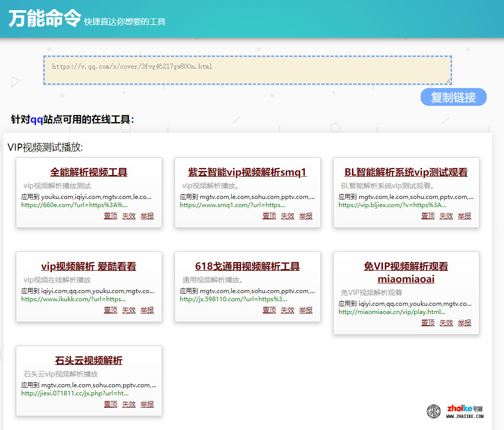Click 失效 on the BL智能解析系统 card
This screenshot has width=504, height=430.
[447, 216]
